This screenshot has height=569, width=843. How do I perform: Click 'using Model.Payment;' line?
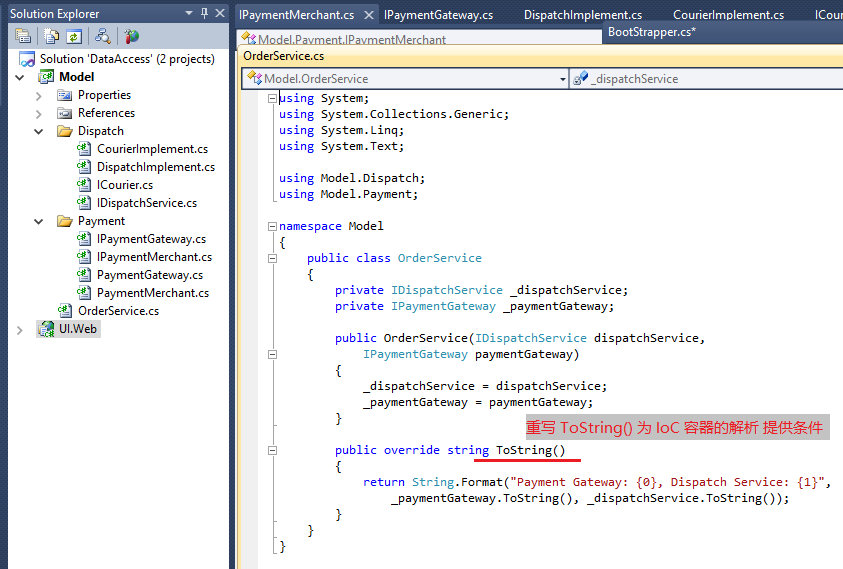(x=348, y=194)
